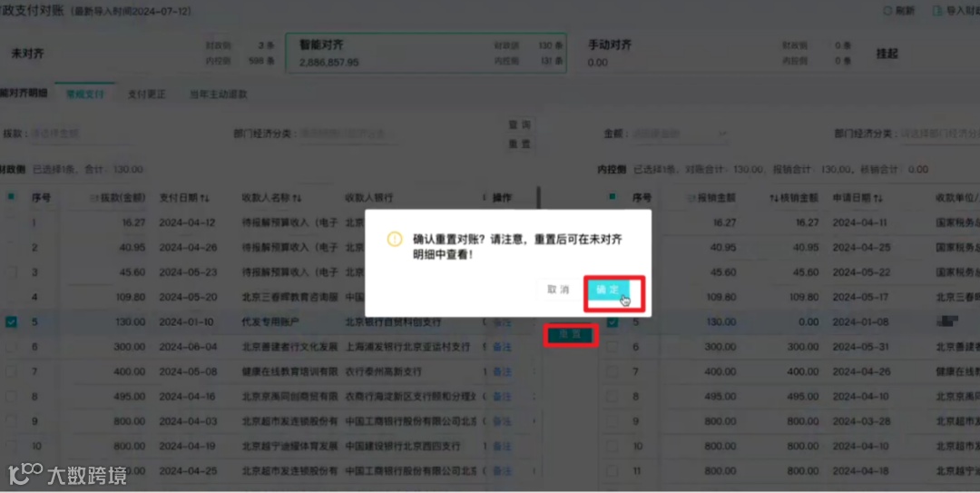This screenshot has width=980, height=493.
Task: Click the refresh icon beside 刷新
Action: [x=887, y=11]
